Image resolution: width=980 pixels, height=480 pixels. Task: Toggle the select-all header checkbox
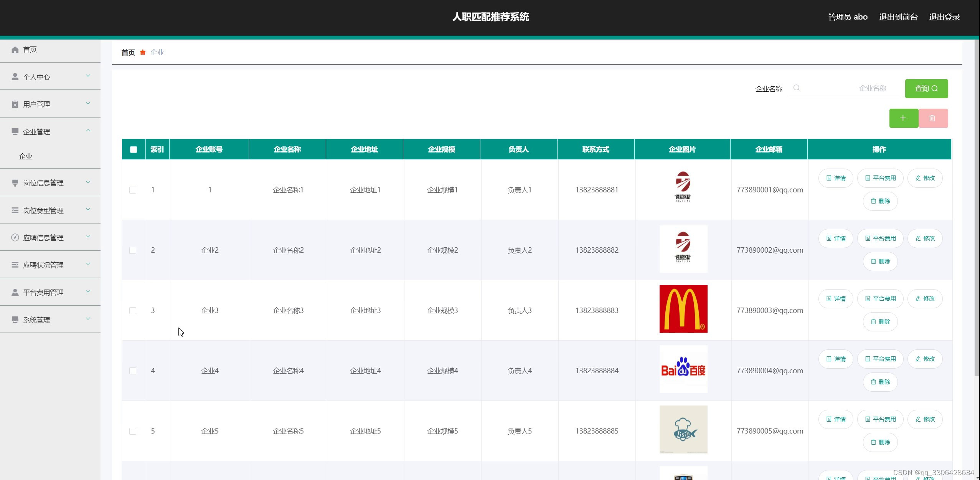tap(134, 149)
